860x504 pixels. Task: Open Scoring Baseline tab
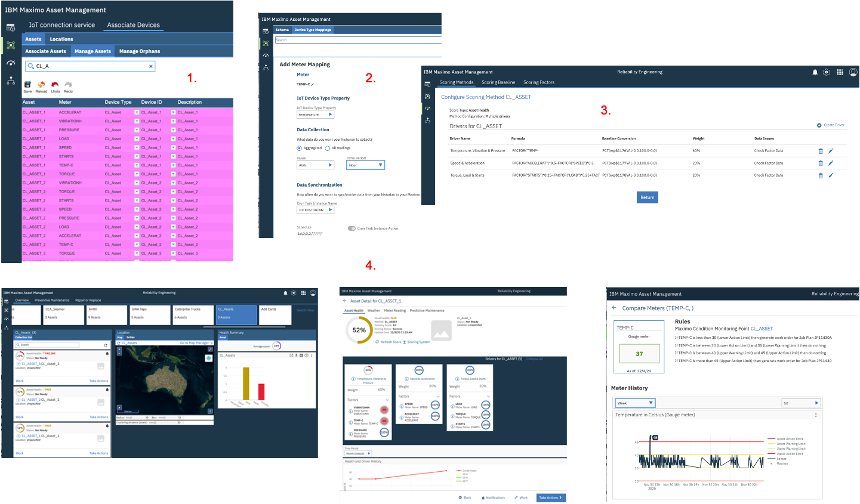coord(498,82)
